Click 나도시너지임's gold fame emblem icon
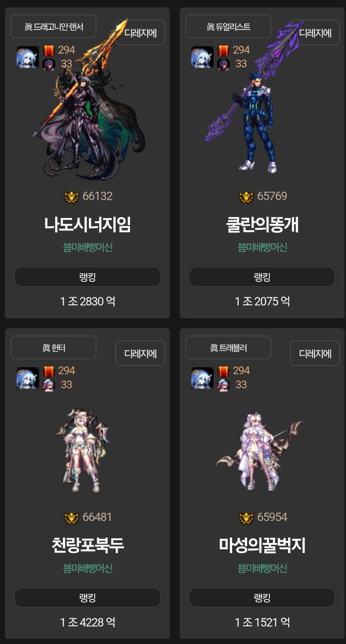This screenshot has height=644, width=346. pos(72,197)
